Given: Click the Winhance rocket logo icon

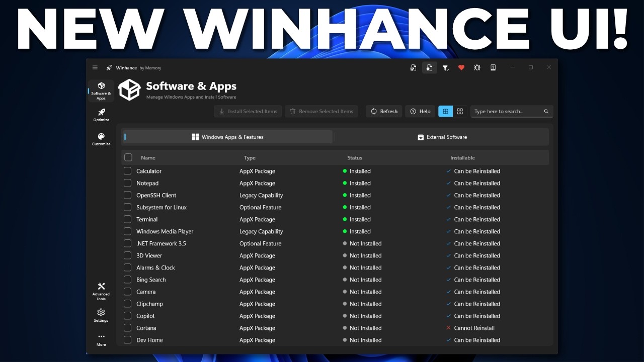Looking at the screenshot, I should tap(109, 67).
